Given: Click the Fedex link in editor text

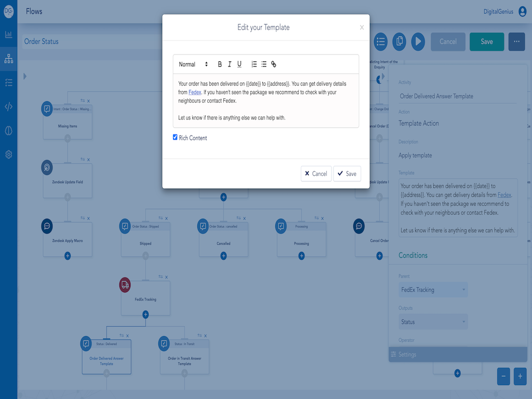Looking at the screenshot, I should click(x=194, y=92).
